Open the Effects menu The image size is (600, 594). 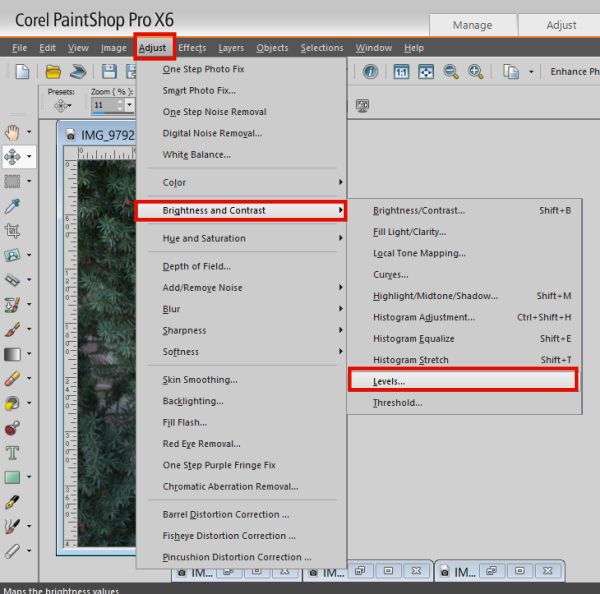(192, 48)
